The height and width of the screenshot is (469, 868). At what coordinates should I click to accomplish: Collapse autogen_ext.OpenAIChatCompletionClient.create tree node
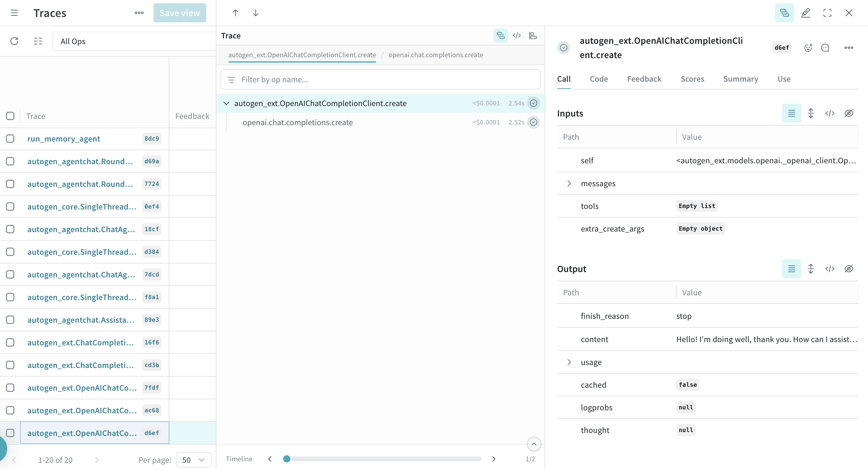227,103
